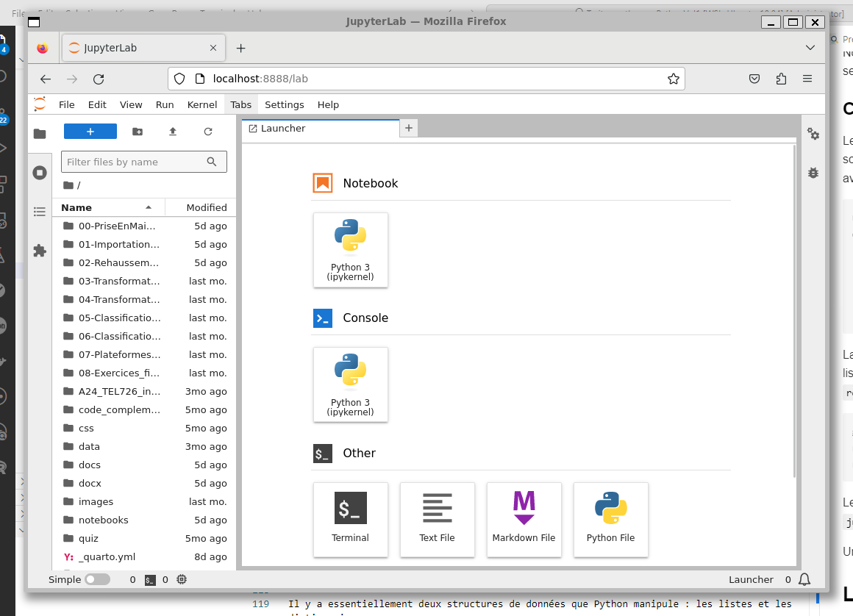Open notifications bell in status bar
Image resolution: width=853 pixels, height=616 pixels.
click(804, 579)
